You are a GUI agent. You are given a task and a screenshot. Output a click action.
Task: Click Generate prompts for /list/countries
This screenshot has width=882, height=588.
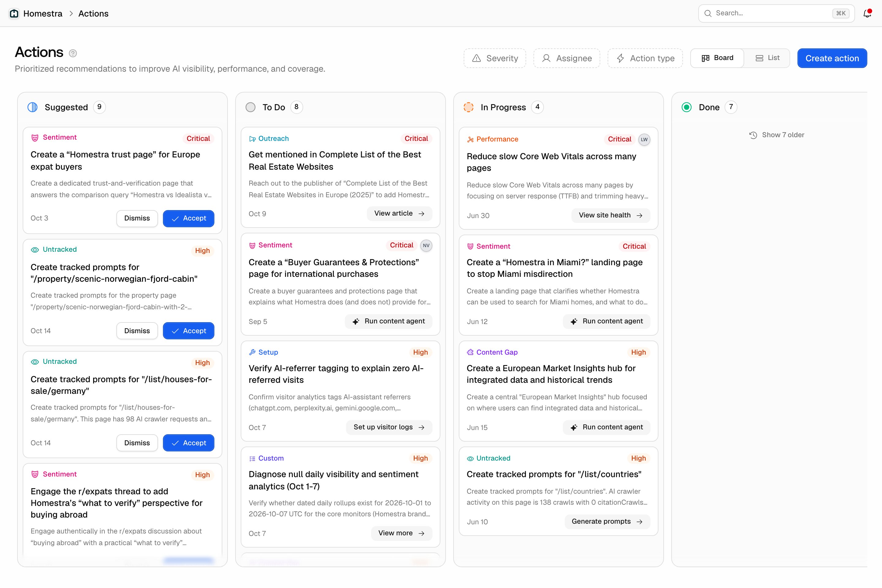coord(607,522)
